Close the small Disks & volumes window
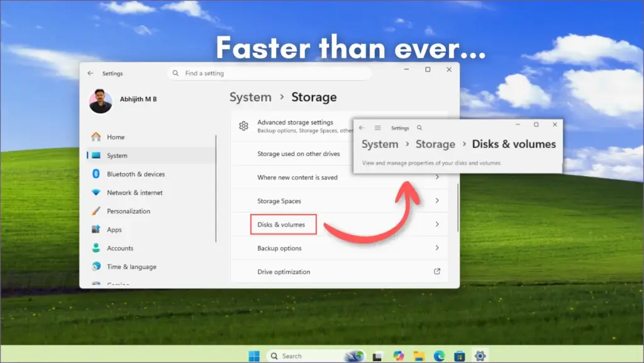The height and width of the screenshot is (363, 644). click(555, 125)
